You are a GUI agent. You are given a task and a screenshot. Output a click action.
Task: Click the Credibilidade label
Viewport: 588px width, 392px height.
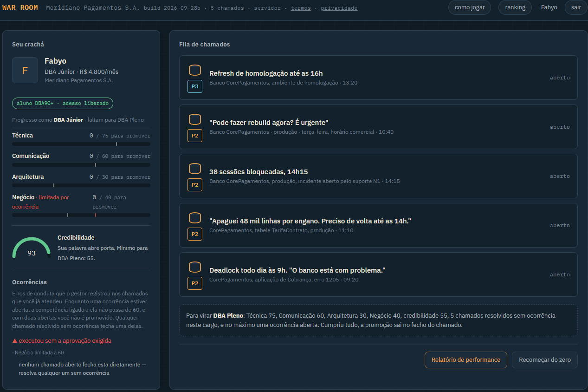point(76,238)
